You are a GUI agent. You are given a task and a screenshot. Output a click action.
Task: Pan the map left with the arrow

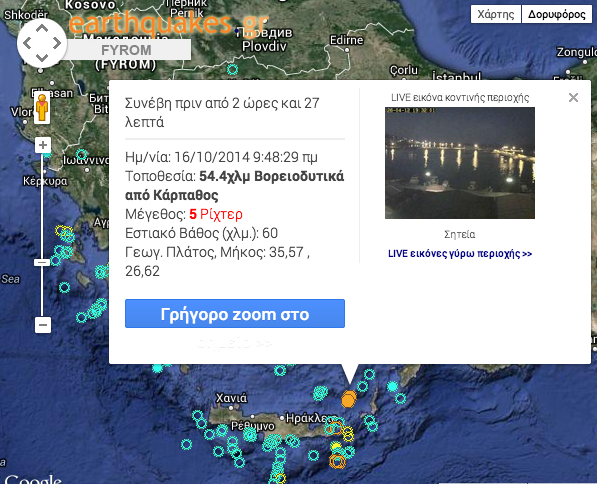(x=27, y=43)
